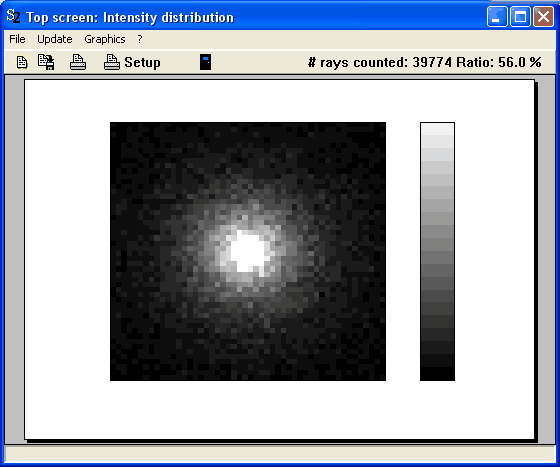Click the bright white center of intensity spot
The height and width of the screenshot is (467, 560).
pos(248,252)
